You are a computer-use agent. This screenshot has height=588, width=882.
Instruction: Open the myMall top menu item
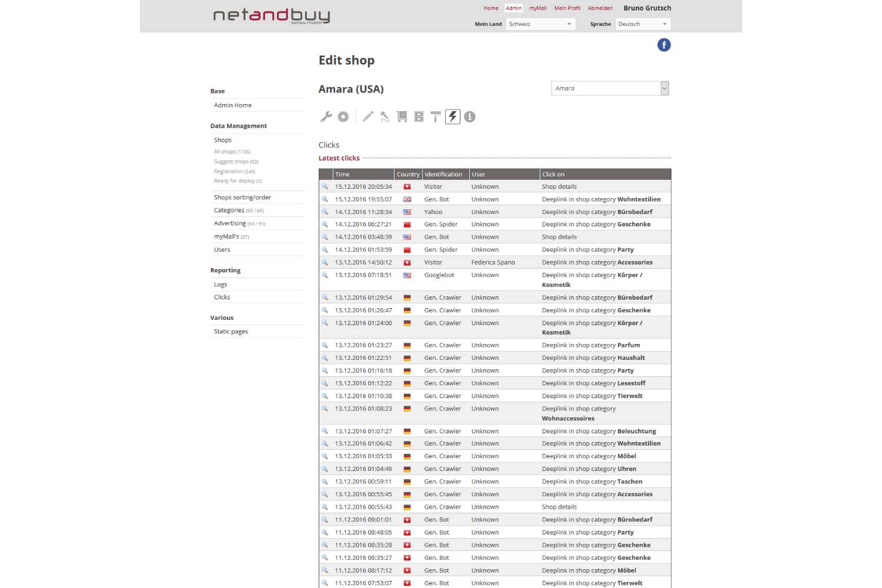[537, 8]
